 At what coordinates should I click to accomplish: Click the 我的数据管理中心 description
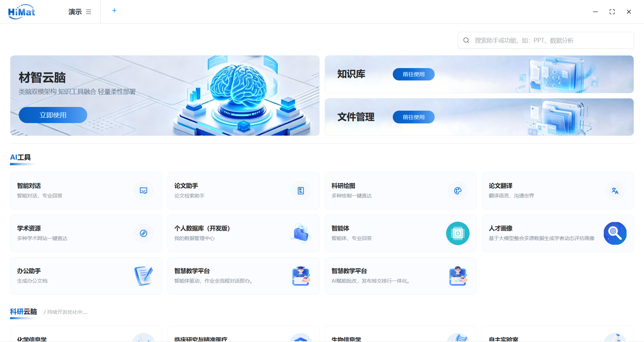click(194, 238)
